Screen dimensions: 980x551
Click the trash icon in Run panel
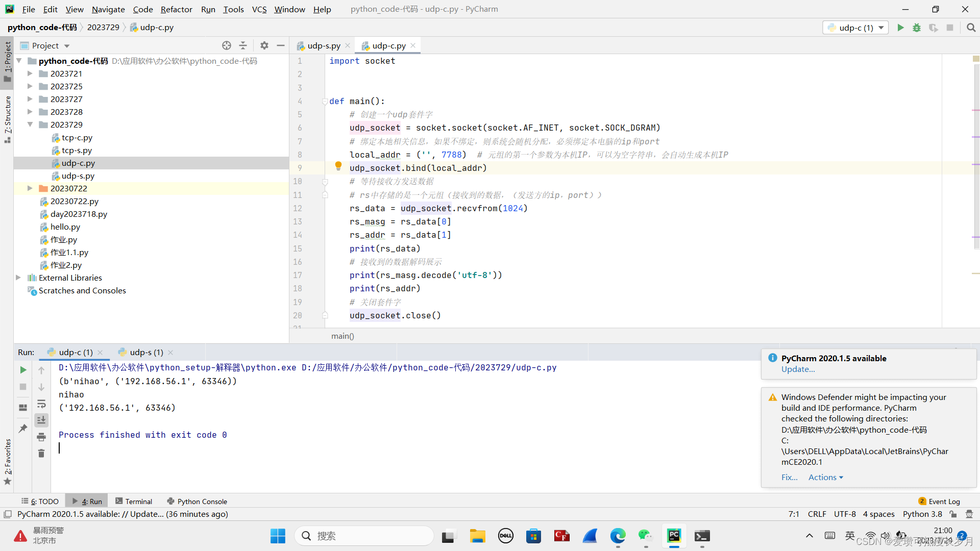(41, 453)
